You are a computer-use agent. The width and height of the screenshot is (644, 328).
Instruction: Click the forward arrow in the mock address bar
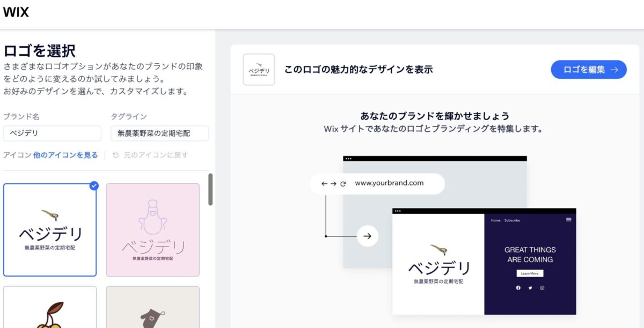(x=334, y=183)
